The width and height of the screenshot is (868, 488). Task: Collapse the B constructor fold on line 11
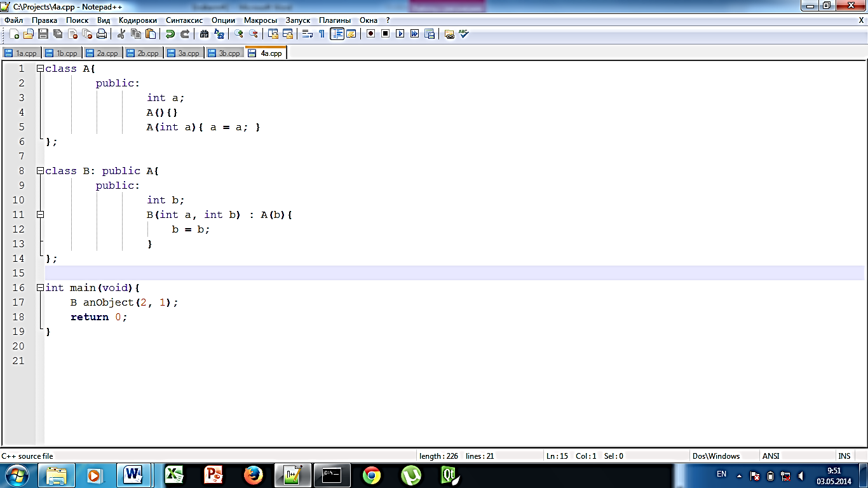click(x=40, y=215)
